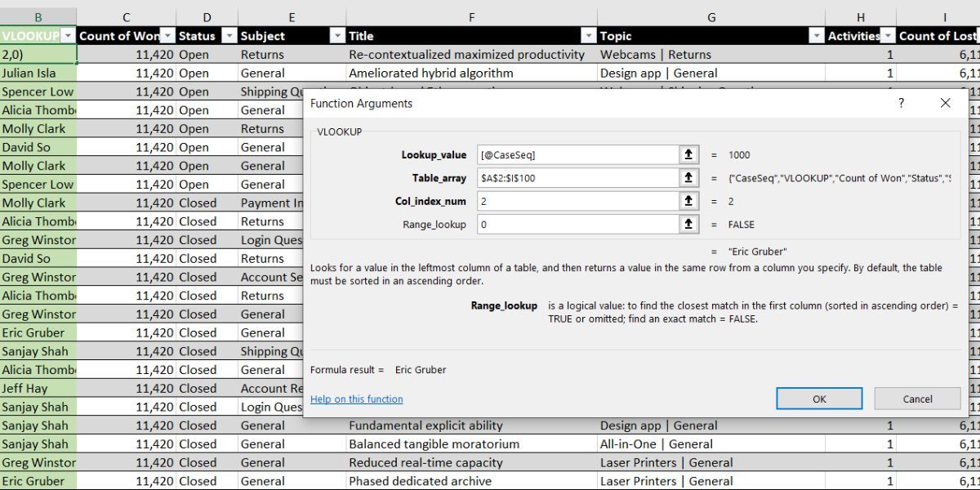Open the Count of Won filter dropdown
980x490 pixels.
pyautogui.click(x=167, y=36)
